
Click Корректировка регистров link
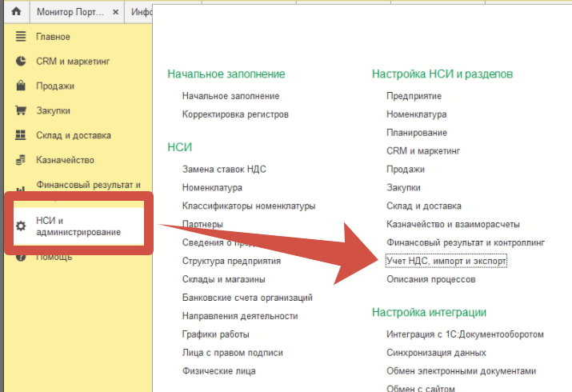tap(235, 114)
